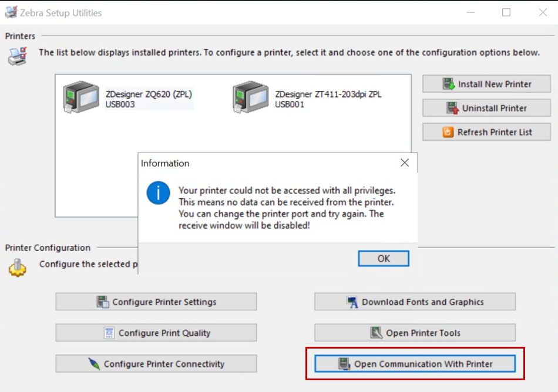Open Configure Printer Settings

156,302
